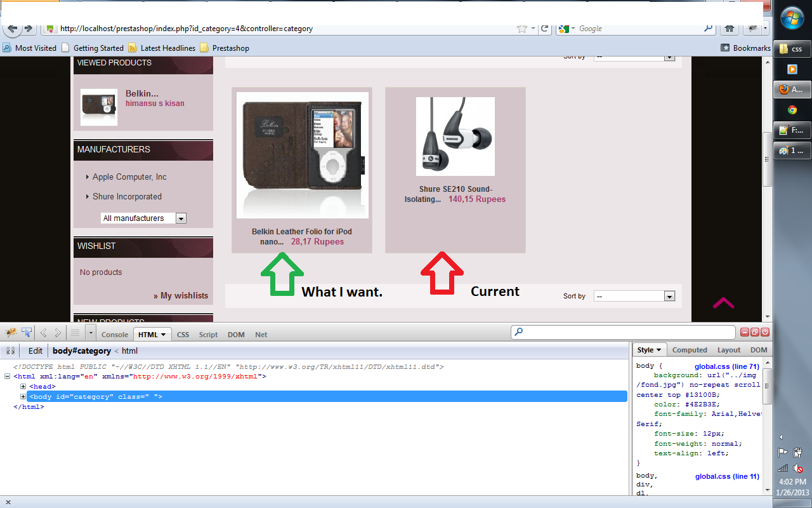Screen dimensions: 812x508
Task: Open the Windows Start orb
Action: (792, 19)
